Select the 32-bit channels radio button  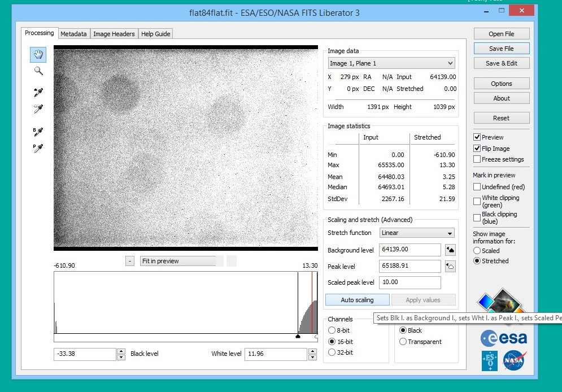332,352
